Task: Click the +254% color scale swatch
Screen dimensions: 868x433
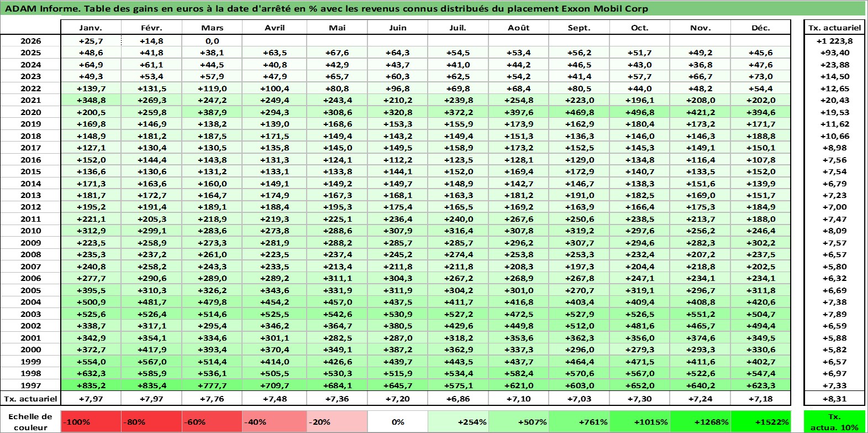Action: coord(458,422)
